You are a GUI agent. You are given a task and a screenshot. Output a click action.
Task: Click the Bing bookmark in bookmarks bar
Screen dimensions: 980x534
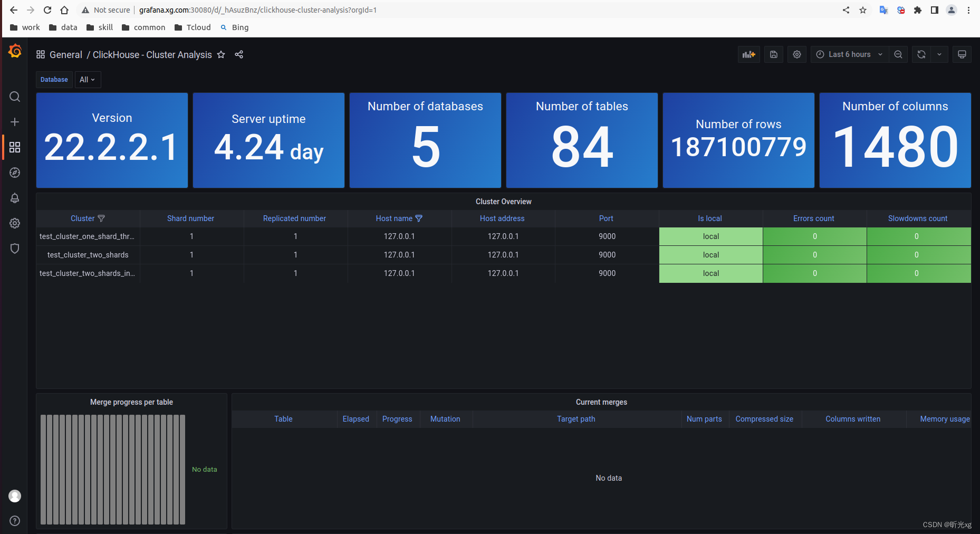(x=234, y=27)
